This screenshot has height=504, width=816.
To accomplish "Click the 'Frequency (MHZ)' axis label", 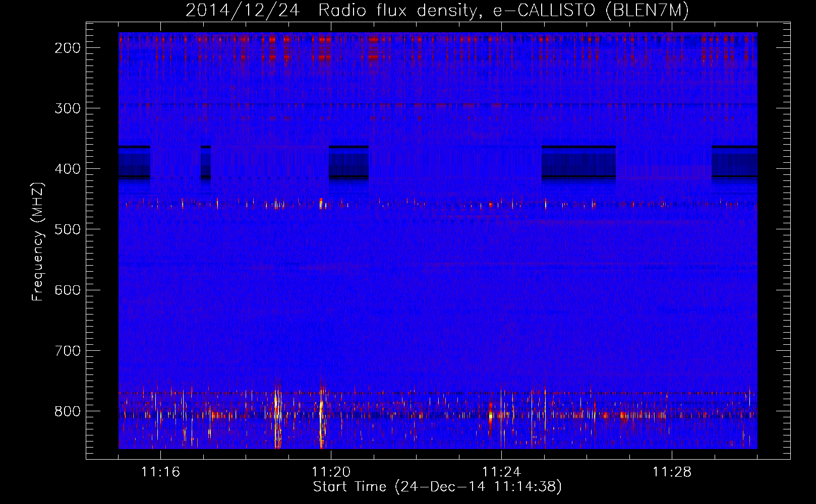I will pyautogui.click(x=38, y=242).
